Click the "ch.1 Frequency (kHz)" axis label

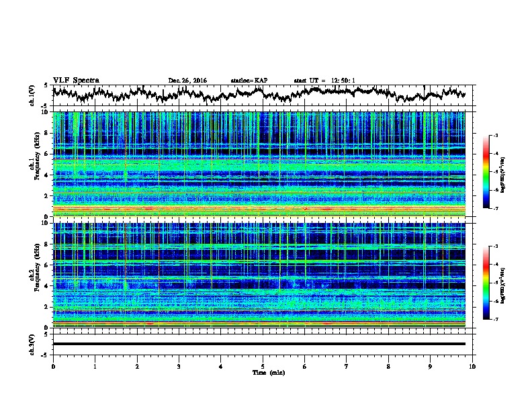click(x=35, y=156)
